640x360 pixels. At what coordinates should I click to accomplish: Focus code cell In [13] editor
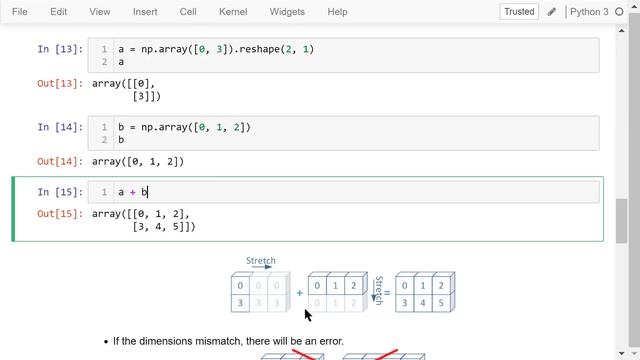[343, 56]
